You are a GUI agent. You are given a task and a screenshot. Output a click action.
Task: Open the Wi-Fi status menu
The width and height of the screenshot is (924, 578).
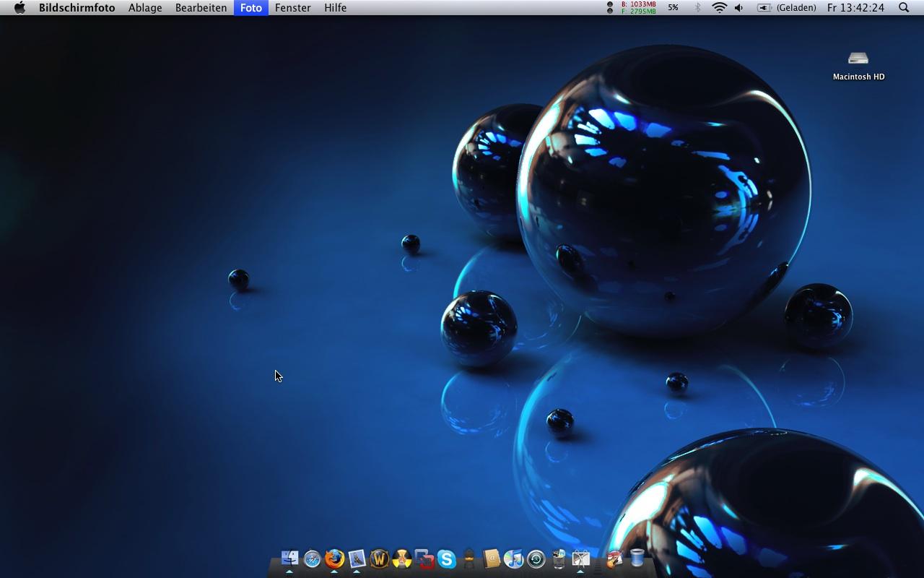tap(719, 7)
